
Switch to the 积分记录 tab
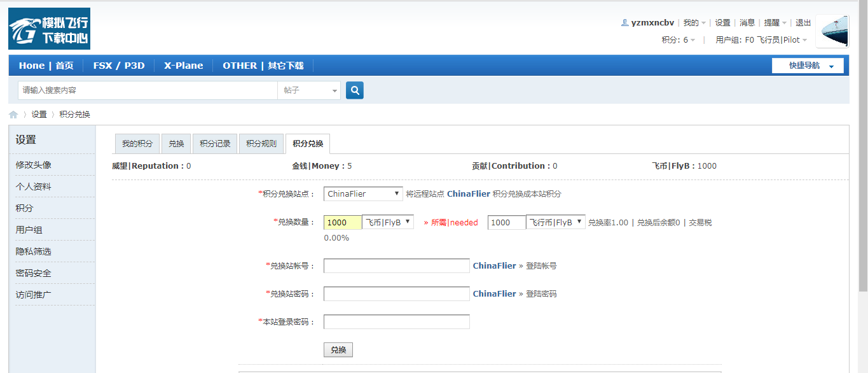[214, 143]
